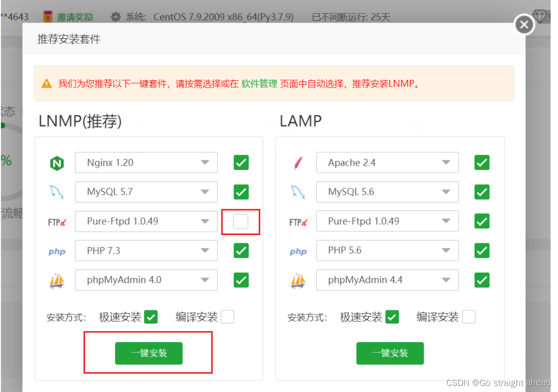Enable LAMP 编译安装 checkbox
The image size is (558, 392).
(x=468, y=317)
